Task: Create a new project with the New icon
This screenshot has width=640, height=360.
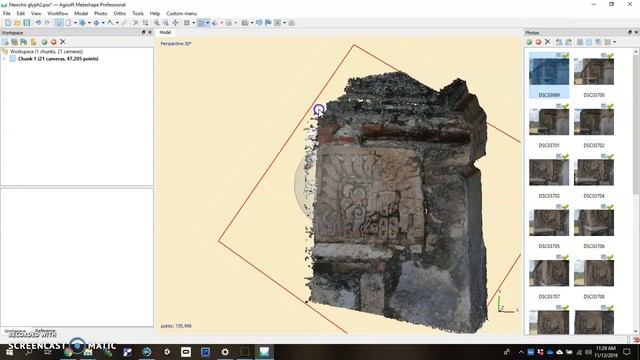Action: click(x=8, y=23)
